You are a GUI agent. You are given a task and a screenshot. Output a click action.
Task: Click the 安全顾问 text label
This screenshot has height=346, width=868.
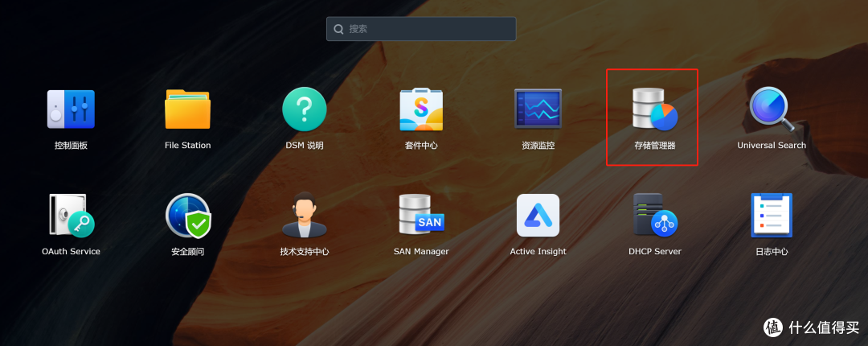(187, 251)
